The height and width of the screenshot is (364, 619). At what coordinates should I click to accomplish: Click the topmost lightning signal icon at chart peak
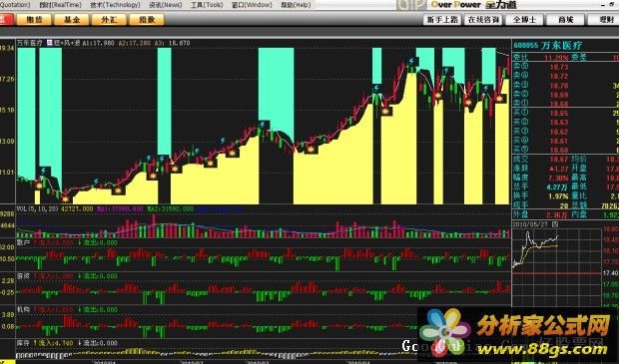click(x=412, y=61)
